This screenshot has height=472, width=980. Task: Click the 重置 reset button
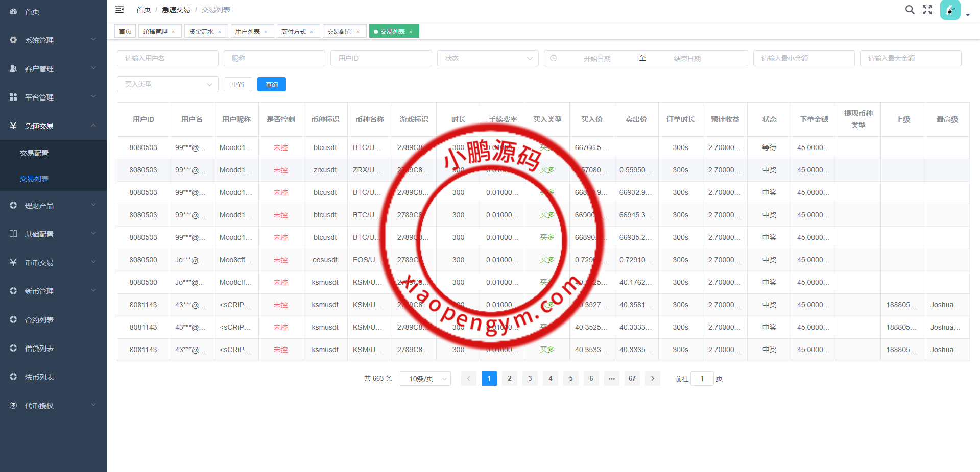237,84
